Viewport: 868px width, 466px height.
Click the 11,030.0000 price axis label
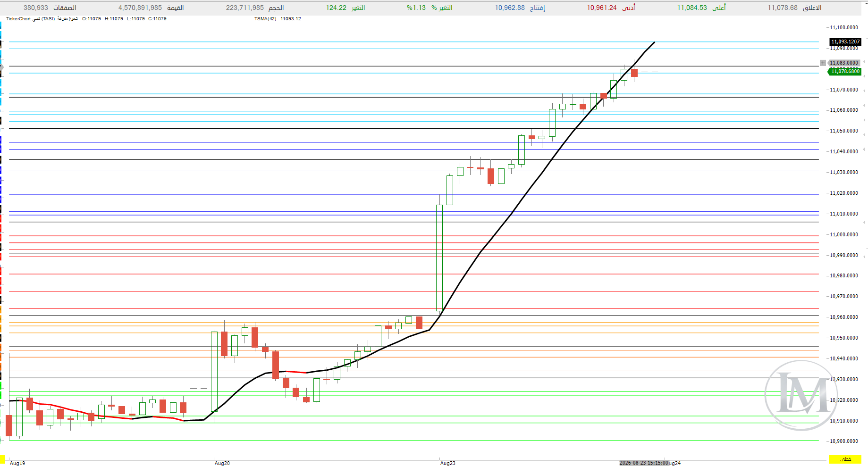(844, 172)
